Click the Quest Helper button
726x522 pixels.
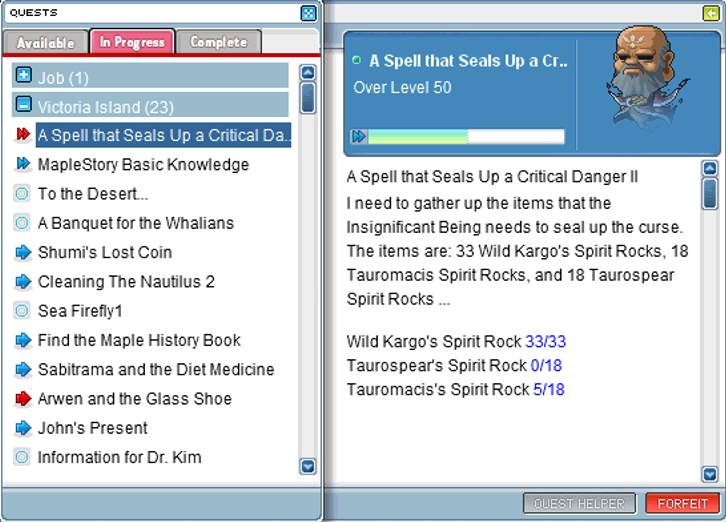coord(579,503)
